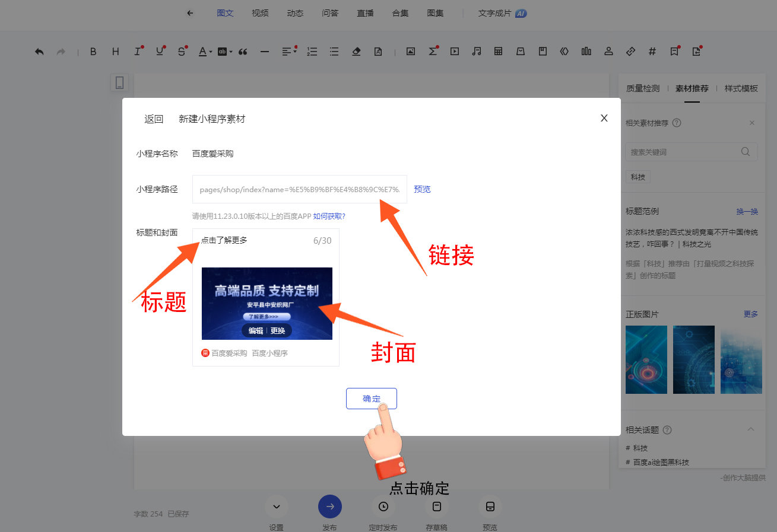Click 换一换 to refresh title examples
The width and height of the screenshot is (777, 532).
(747, 212)
